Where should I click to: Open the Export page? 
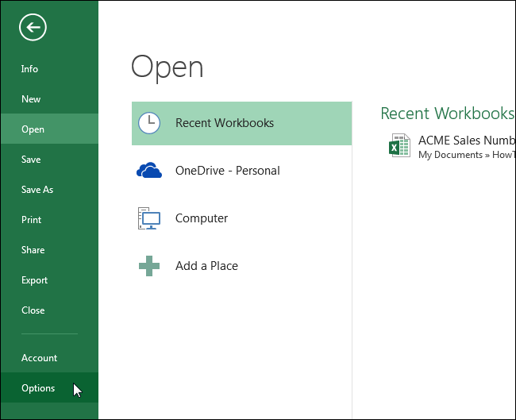pos(35,280)
